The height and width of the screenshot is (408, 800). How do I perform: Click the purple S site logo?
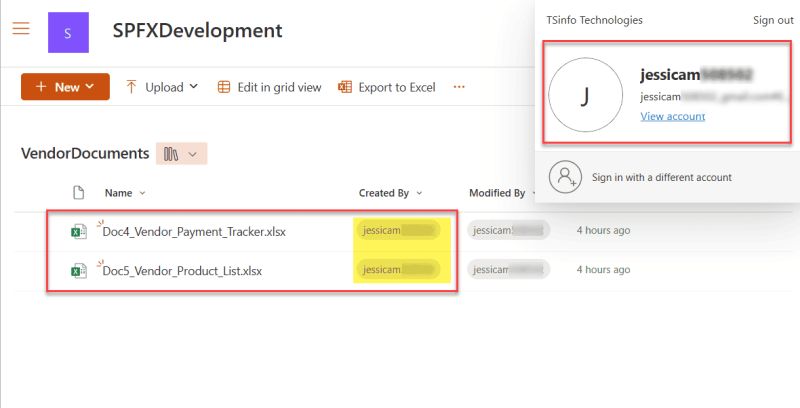68,33
